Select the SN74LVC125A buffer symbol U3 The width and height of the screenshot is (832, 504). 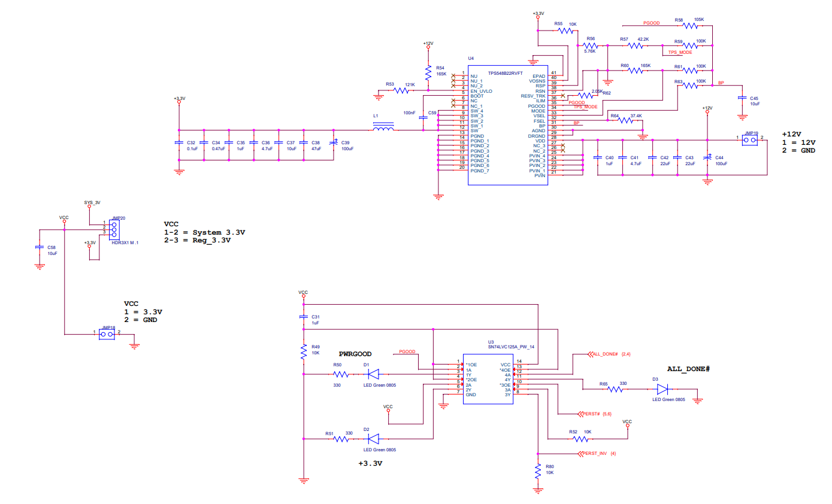[488, 380]
